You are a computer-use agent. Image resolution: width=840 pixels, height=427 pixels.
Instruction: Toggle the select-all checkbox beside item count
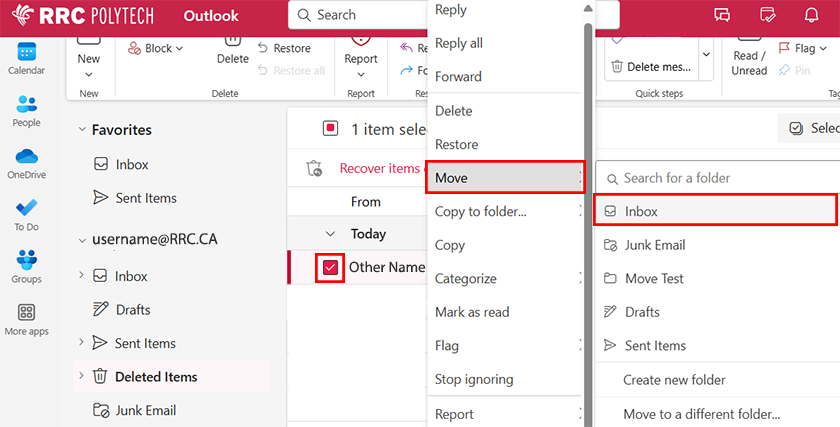[x=330, y=129]
